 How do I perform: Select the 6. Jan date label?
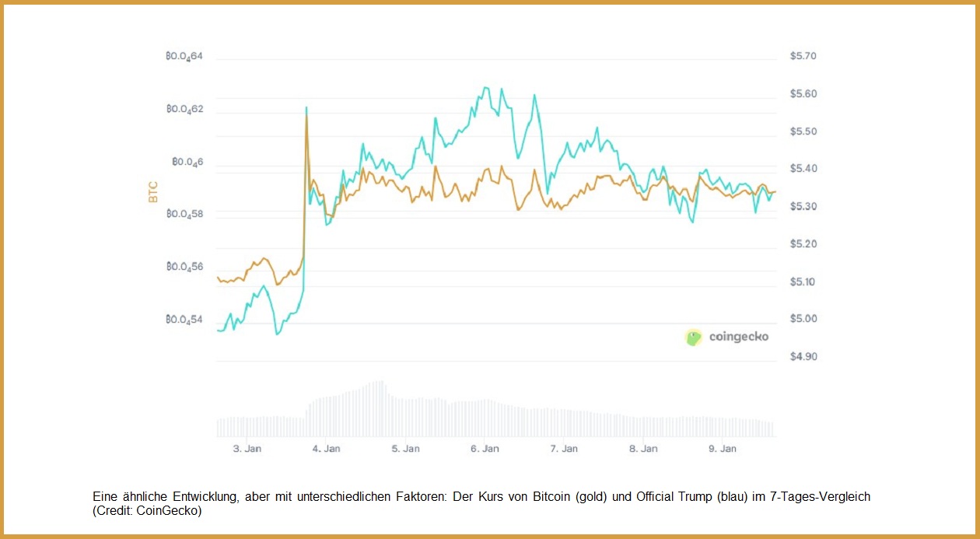pos(485,449)
